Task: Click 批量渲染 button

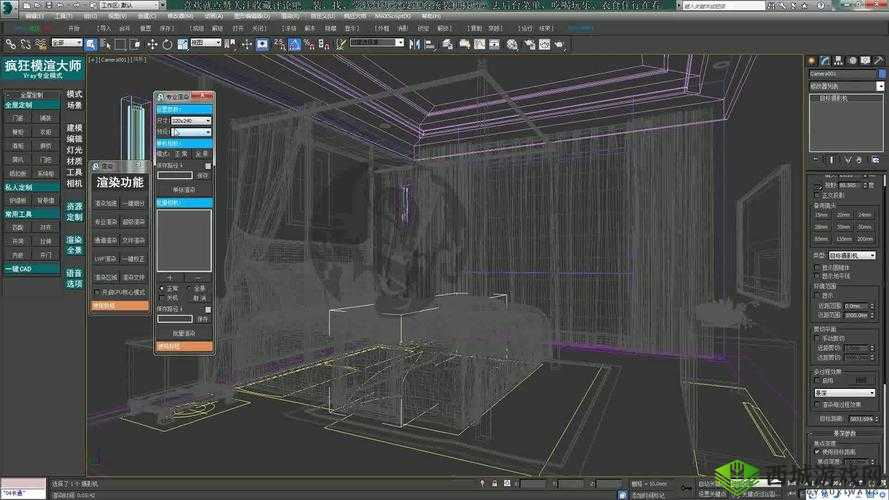Action: coord(184,333)
